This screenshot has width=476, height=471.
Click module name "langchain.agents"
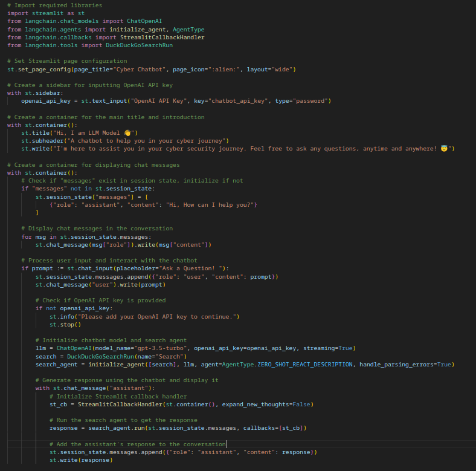(53, 30)
